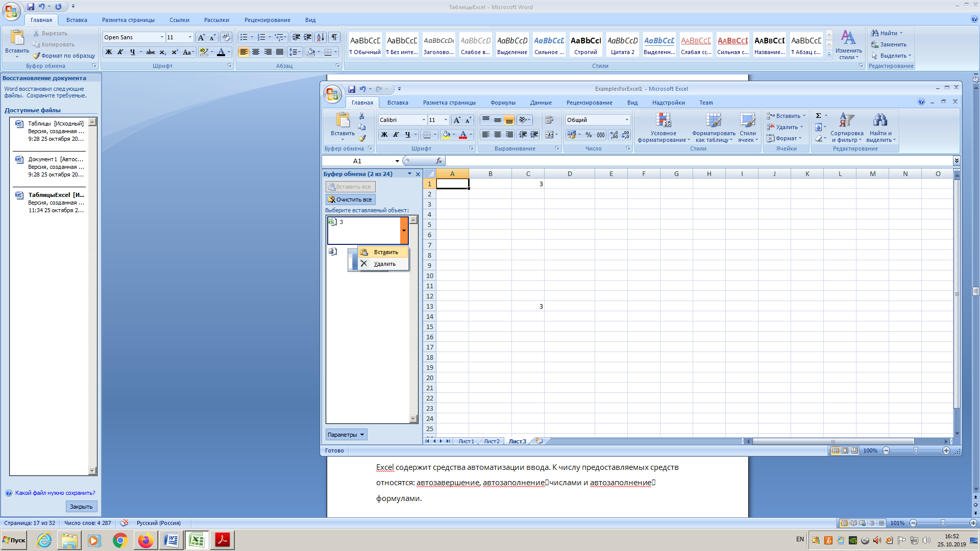Apply strikethrough in Word font group
The height and width of the screenshot is (551, 980).
(151, 52)
